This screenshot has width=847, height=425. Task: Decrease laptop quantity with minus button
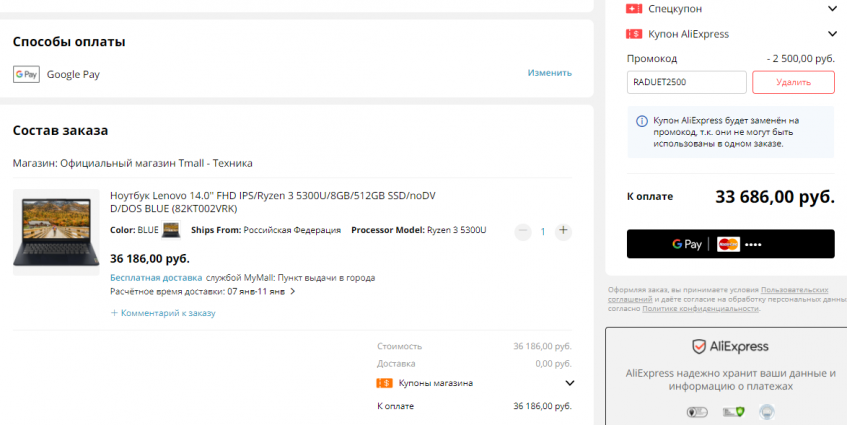523,231
